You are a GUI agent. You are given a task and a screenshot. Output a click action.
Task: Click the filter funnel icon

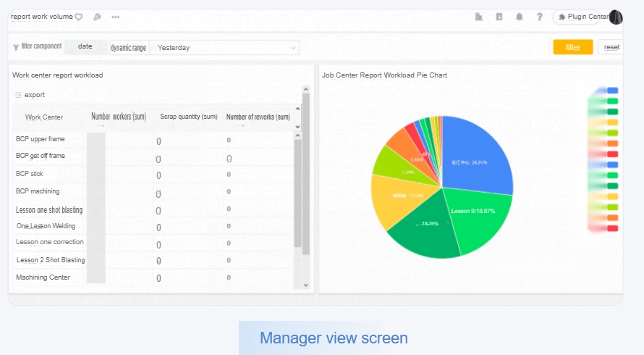[x=16, y=47]
